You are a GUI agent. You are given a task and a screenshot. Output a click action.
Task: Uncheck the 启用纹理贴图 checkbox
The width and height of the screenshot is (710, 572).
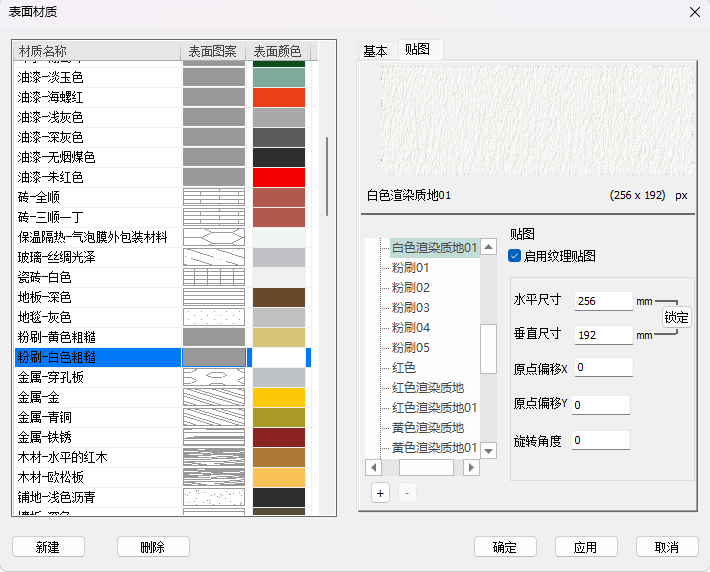pos(515,256)
